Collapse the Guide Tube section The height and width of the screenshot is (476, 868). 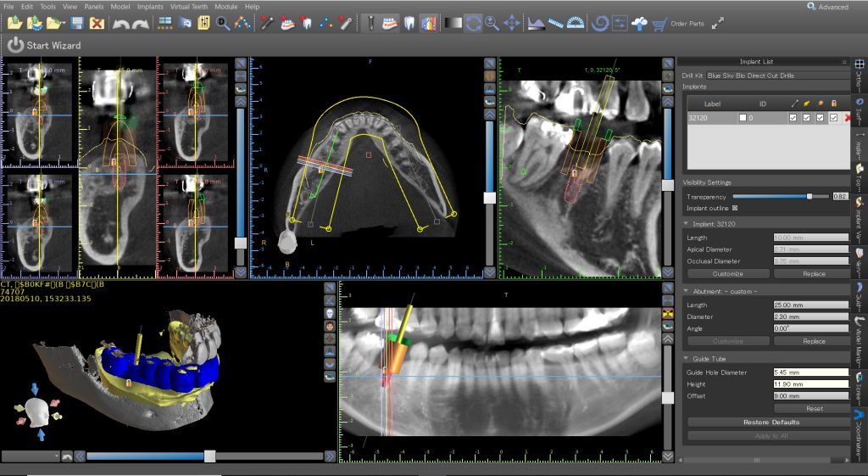687,358
